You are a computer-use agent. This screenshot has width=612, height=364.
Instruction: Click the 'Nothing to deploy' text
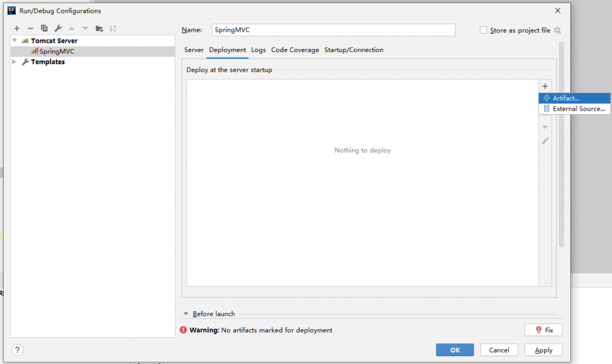tap(362, 150)
